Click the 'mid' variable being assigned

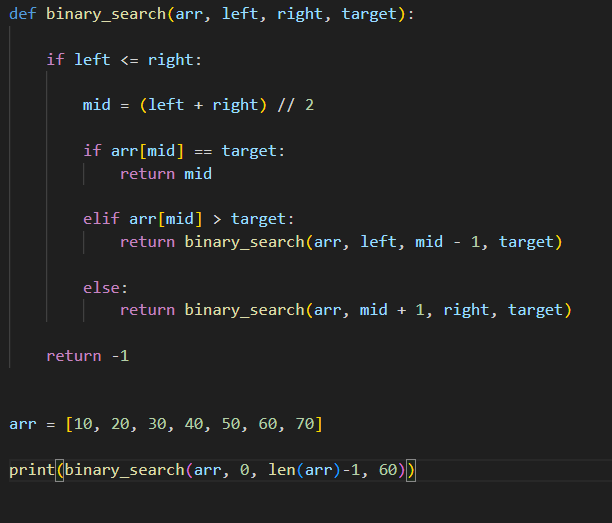[97, 105]
